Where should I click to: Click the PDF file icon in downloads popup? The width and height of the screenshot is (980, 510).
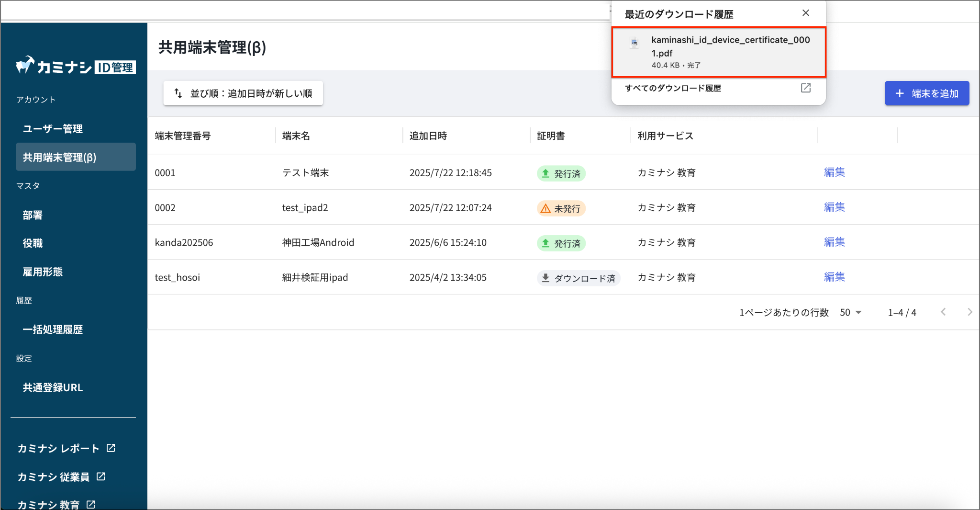[635, 43]
